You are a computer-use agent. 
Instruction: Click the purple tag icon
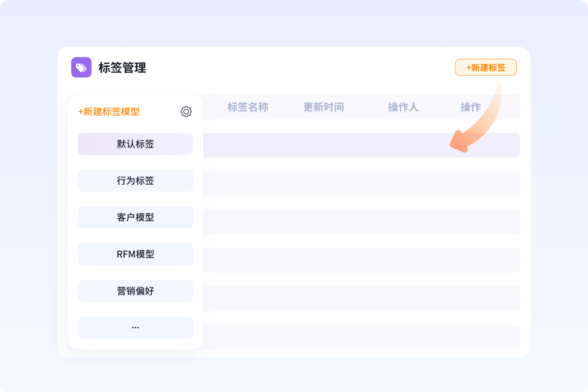click(x=81, y=68)
